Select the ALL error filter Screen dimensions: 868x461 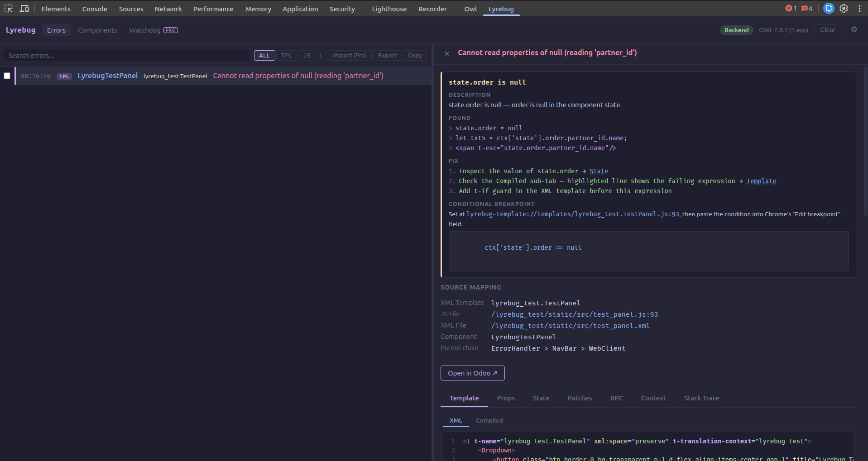(x=264, y=56)
